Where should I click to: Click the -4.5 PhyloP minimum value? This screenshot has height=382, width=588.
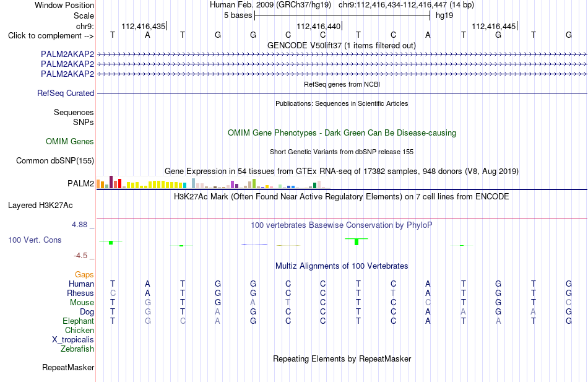(80, 256)
